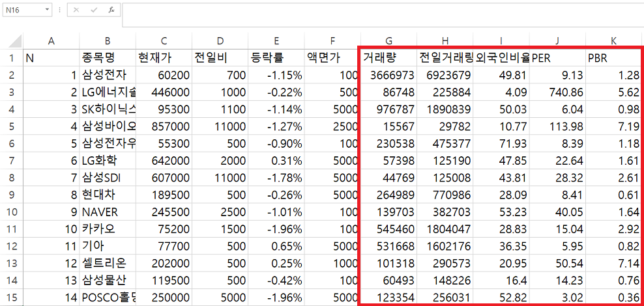Click the 현재가 header cell
The height and width of the screenshot is (306, 644).
pos(164,58)
